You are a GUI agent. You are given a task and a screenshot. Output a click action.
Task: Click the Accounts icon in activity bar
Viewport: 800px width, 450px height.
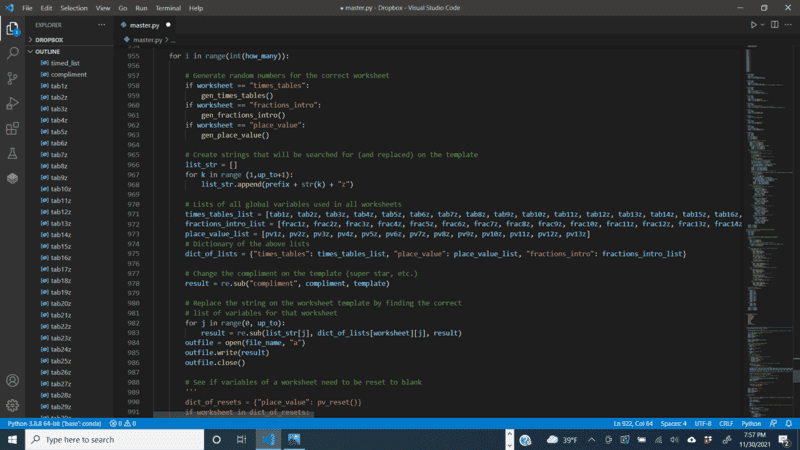[12, 381]
